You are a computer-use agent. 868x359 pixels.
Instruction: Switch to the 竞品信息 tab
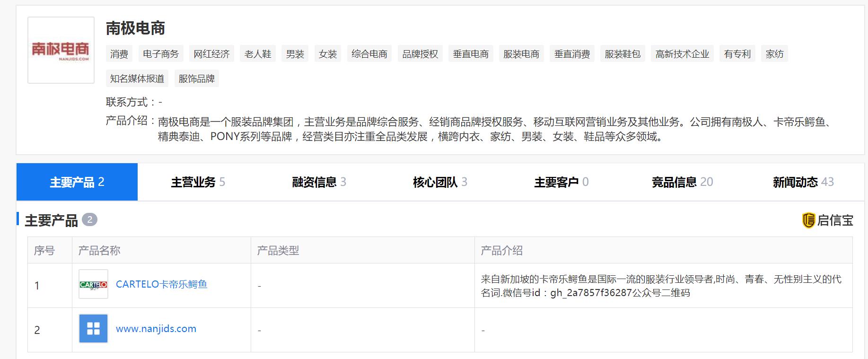pos(683,182)
